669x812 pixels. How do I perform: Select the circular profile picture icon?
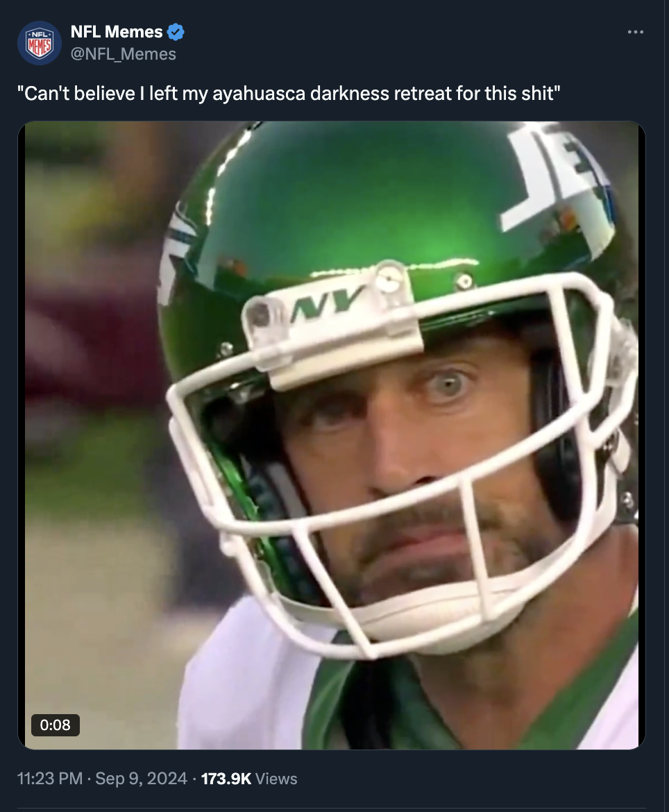[40, 42]
